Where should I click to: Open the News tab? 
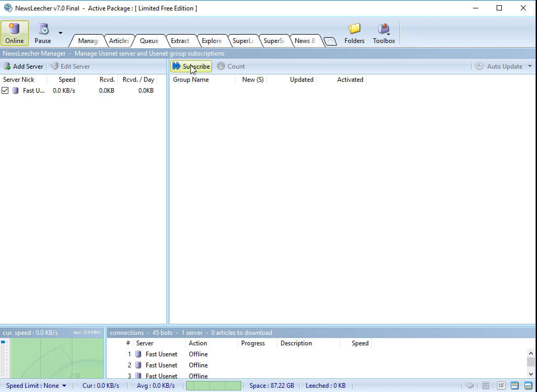305,41
